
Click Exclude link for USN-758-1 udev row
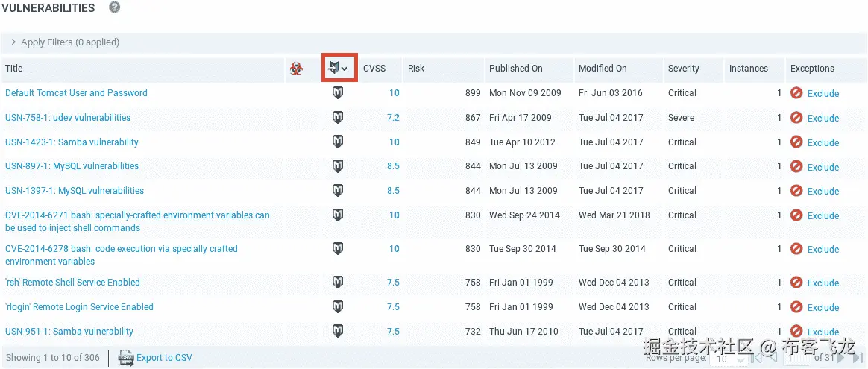[x=823, y=118]
